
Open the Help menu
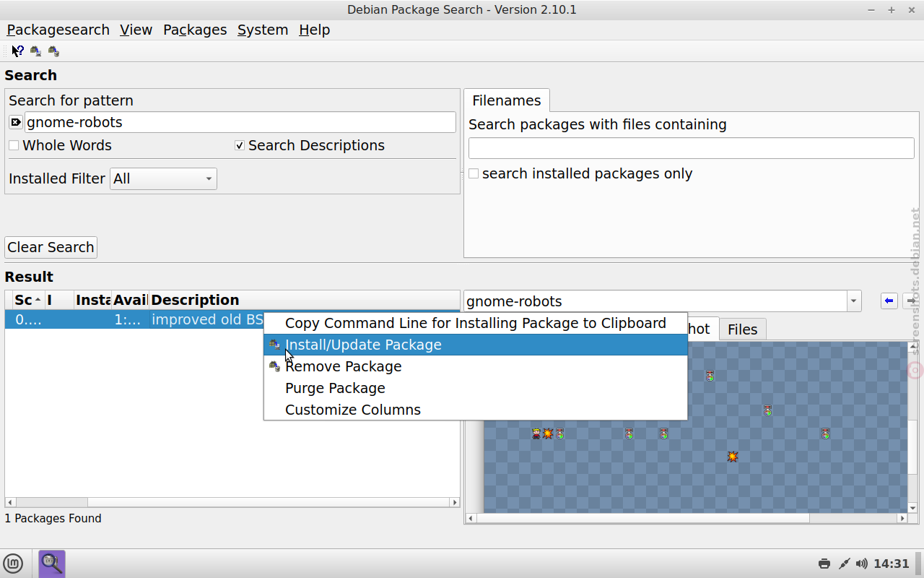315,30
